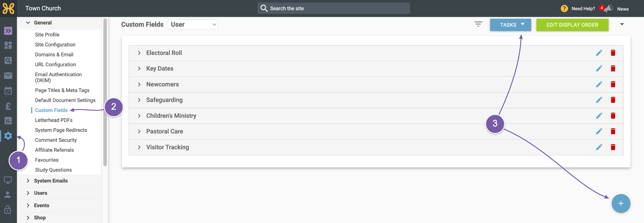Viewport: 644px width, 223px height.
Task: Open Affiliate Referrals settings
Action: (x=54, y=150)
